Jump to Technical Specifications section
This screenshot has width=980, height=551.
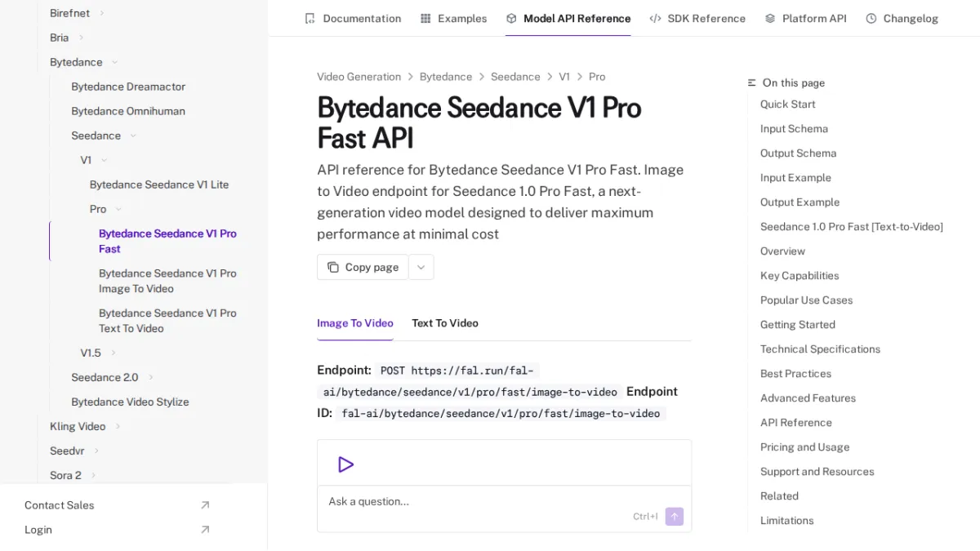click(820, 349)
